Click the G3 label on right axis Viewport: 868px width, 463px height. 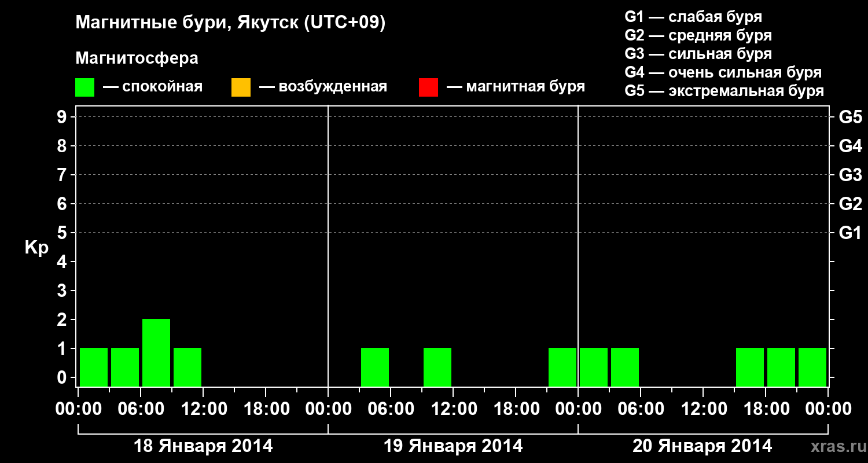[850, 175]
